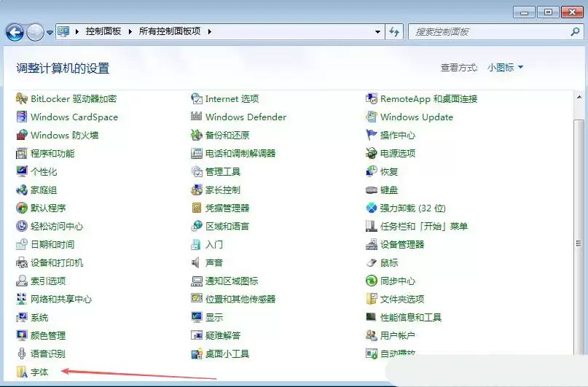Click the 任务栏和「开始」菜单 icon

coord(372,226)
